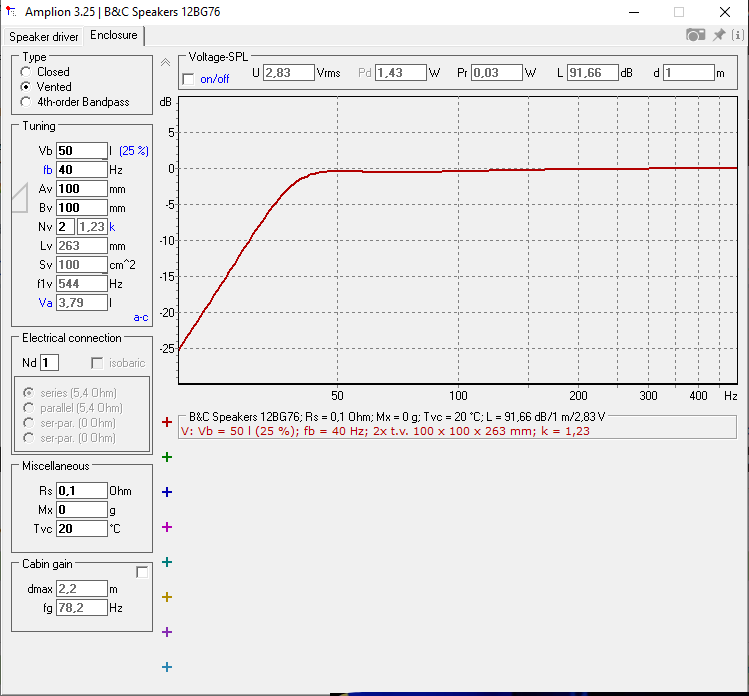The width and height of the screenshot is (749, 696).
Task: Click the Lv vent length field
Action: [82, 246]
